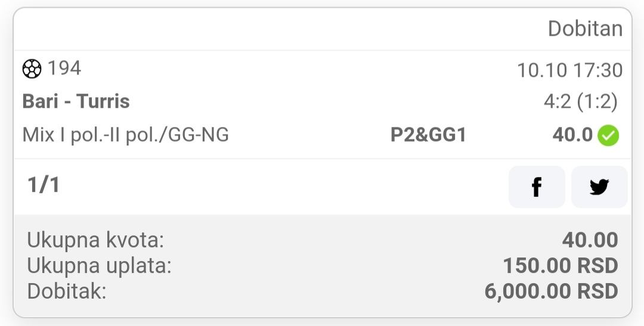Click the green winning checkmark icon
Viewport: 644px width, 326px height.
pos(609,136)
